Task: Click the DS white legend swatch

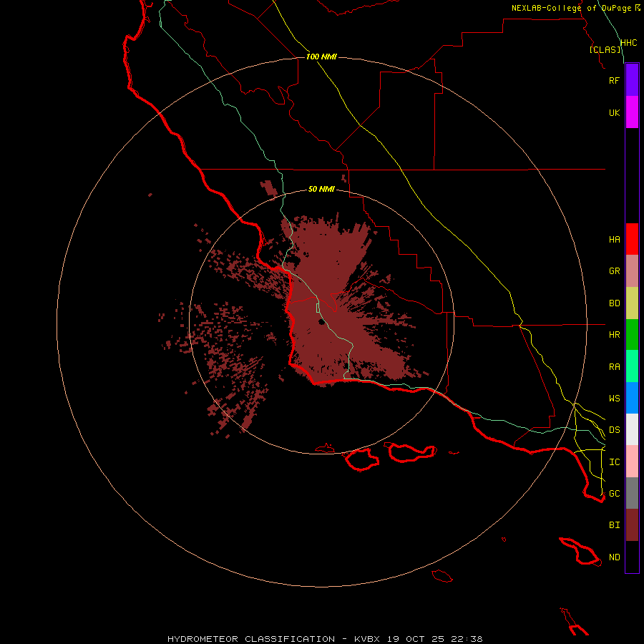Action: [632, 429]
